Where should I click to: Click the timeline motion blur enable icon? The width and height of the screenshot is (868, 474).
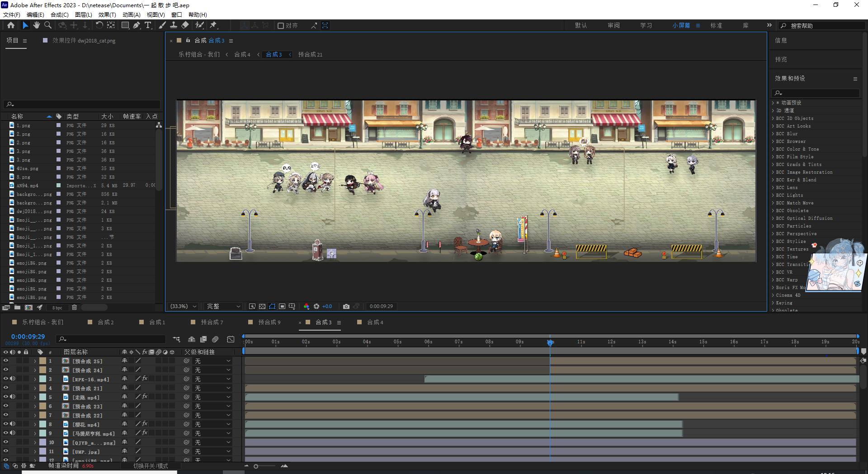[215, 339]
